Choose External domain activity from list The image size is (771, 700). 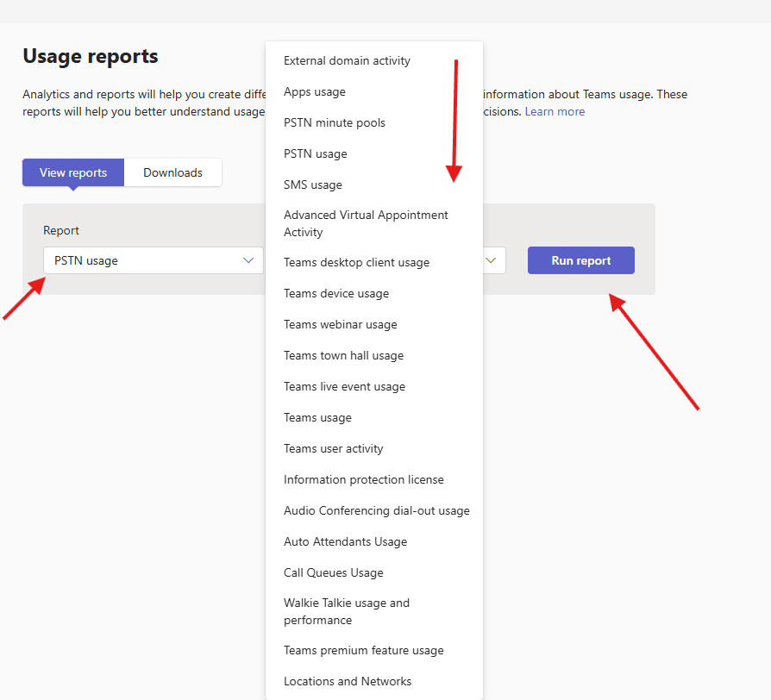pyautogui.click(x=347, y=61)
